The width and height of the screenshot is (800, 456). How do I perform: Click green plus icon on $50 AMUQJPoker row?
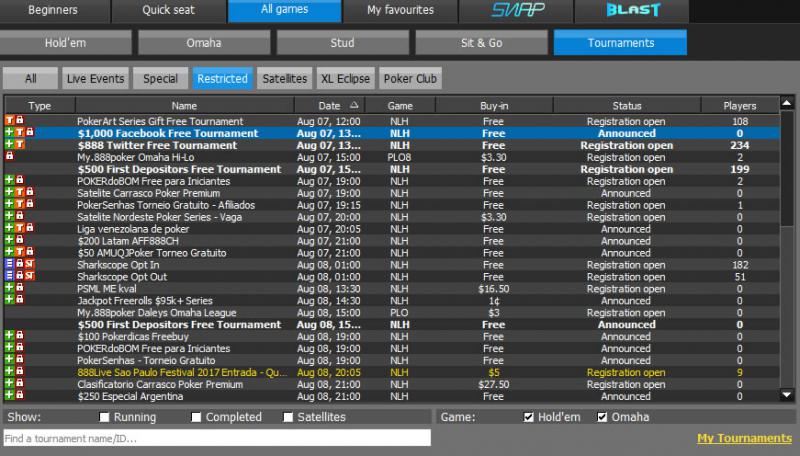tap(9, 252)
